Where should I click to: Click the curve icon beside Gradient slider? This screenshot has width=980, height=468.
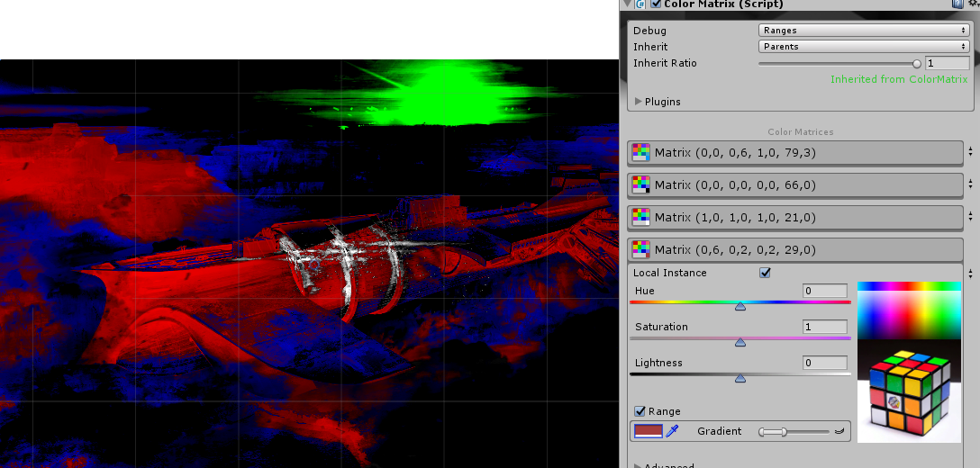pos(840,431)
